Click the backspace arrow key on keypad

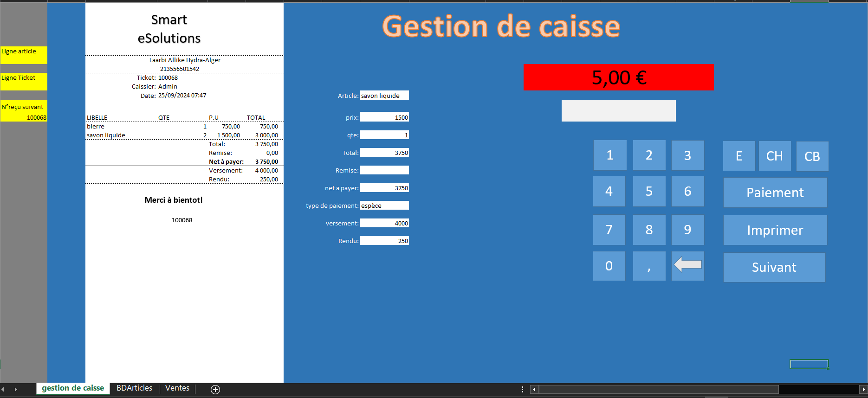coord(687,266)
